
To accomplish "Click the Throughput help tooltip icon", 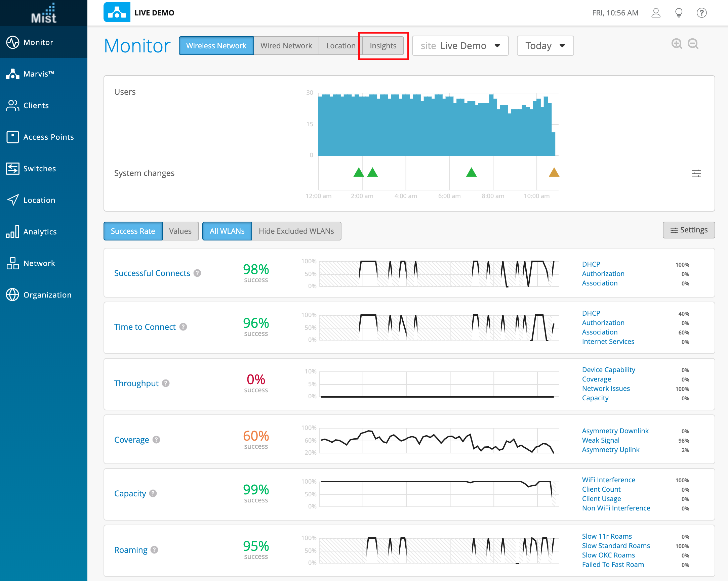I will pos(166,383).
